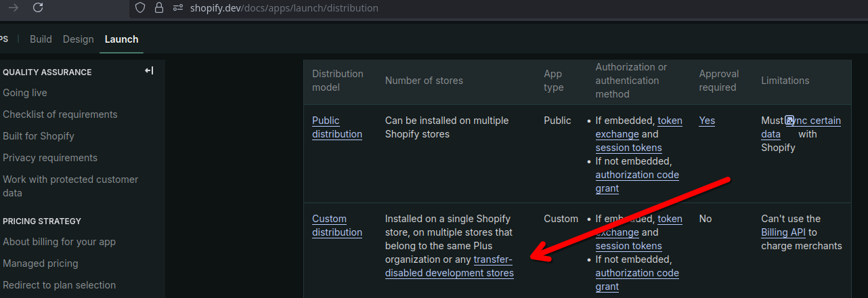868x298 pixels.
Task: Open the Design tab
Action: tap(78, 39)
